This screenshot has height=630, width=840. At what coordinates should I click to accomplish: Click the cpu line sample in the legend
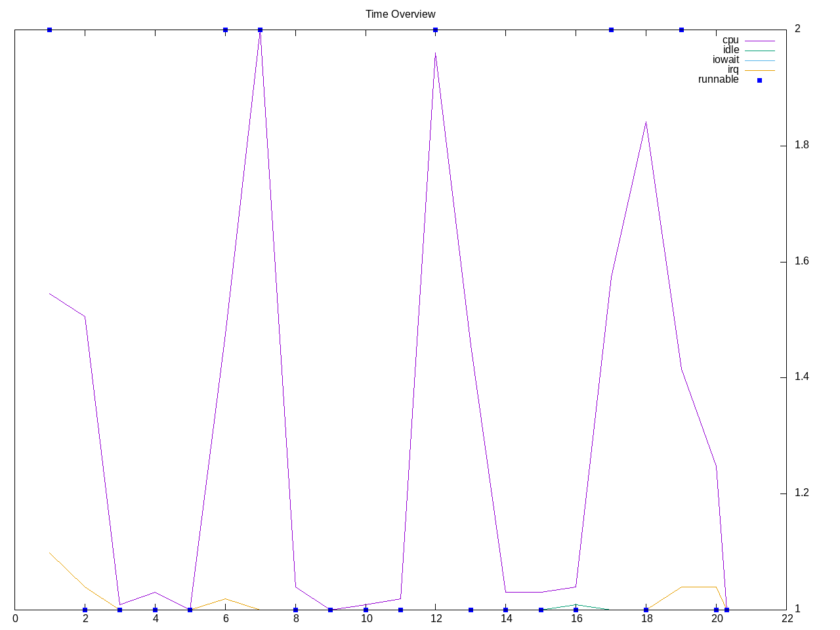pyautogui.click(x=759, y=41)
